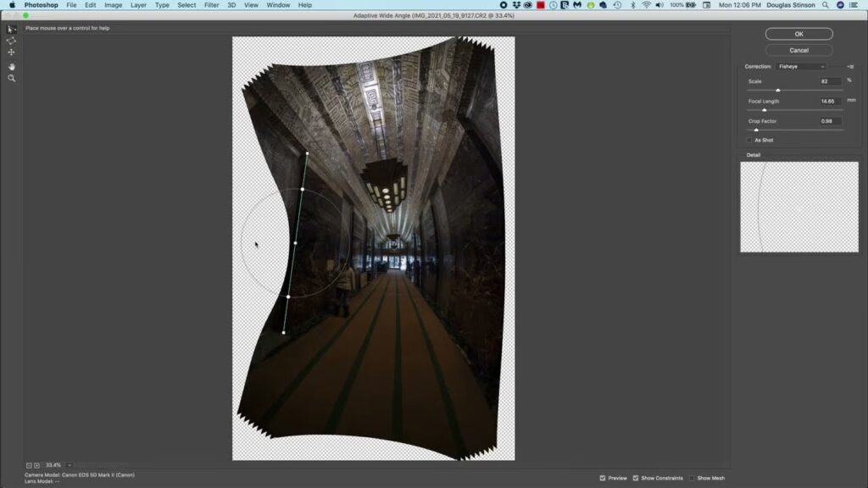Select the Move tool
This screenshot has width=868, height=488.
[12, 53]
